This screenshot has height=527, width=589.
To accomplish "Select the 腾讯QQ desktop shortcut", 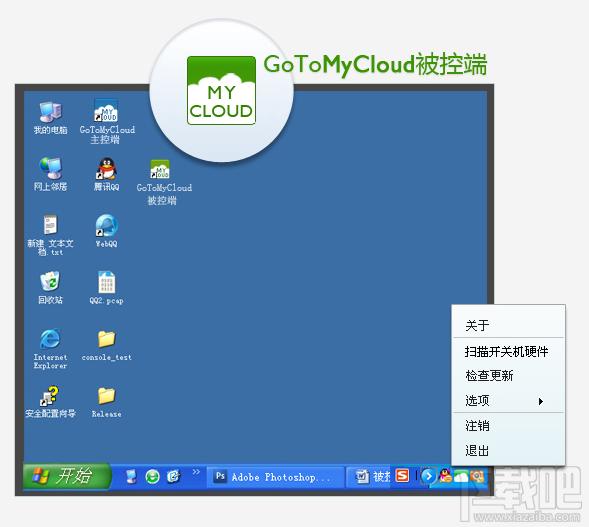I will pos(107,174).
